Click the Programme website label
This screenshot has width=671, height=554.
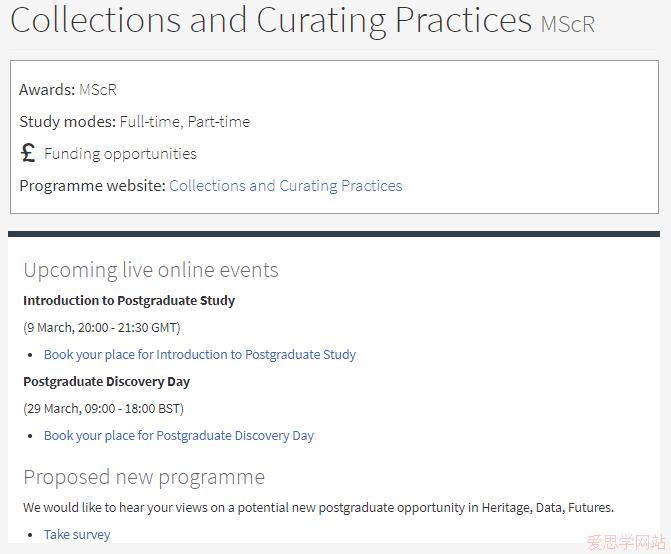click(x=92, y=186)
